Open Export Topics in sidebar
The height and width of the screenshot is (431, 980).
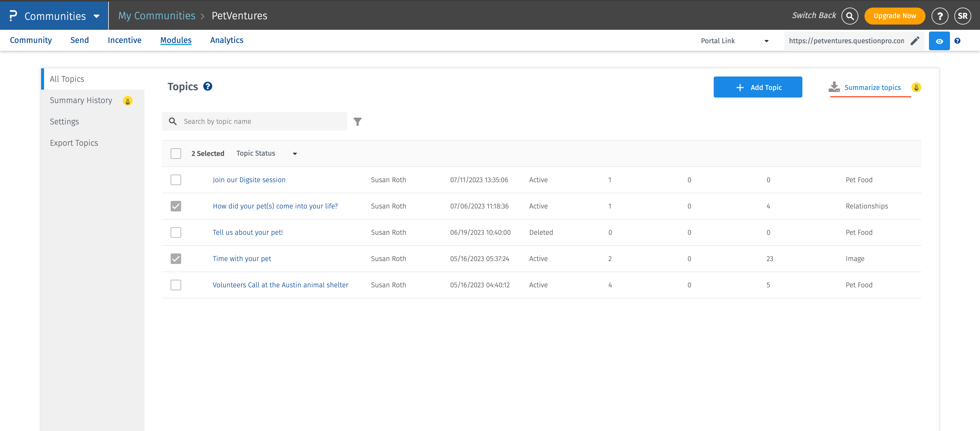(x=74, y=143)
